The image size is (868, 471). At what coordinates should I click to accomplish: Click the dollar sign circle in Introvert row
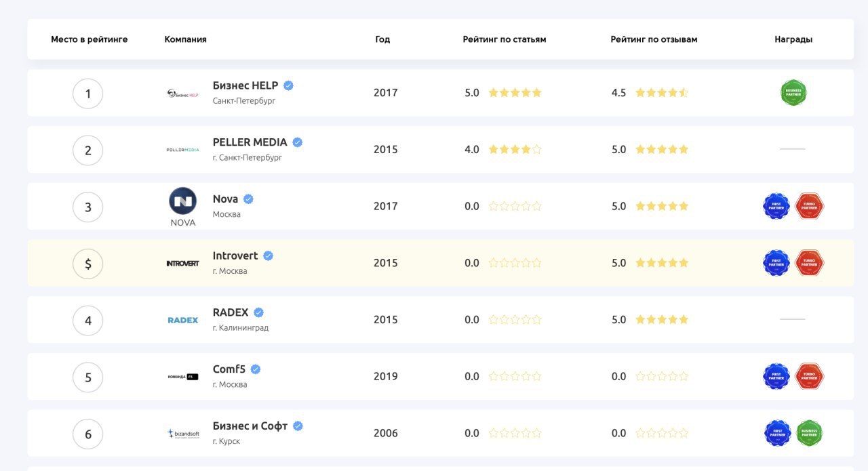[x=87, y=264]
